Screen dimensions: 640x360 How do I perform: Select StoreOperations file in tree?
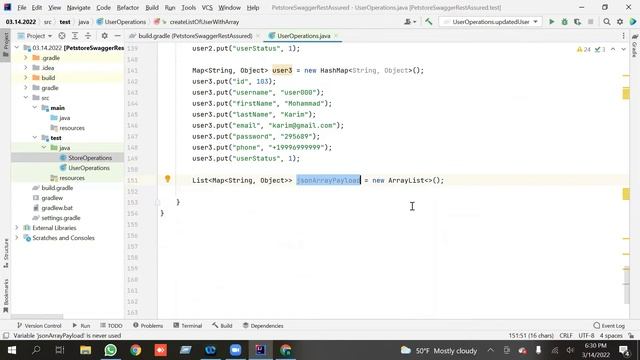(90, 158)
